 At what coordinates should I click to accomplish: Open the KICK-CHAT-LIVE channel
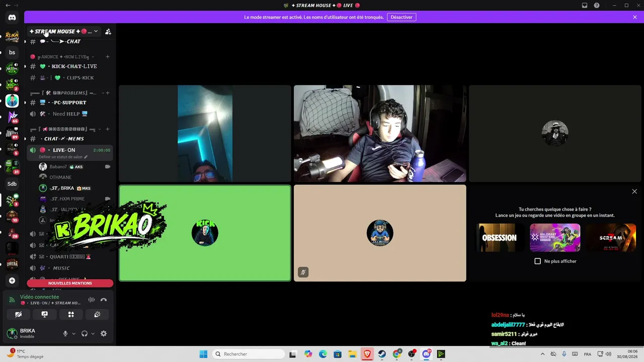(70, 66)
